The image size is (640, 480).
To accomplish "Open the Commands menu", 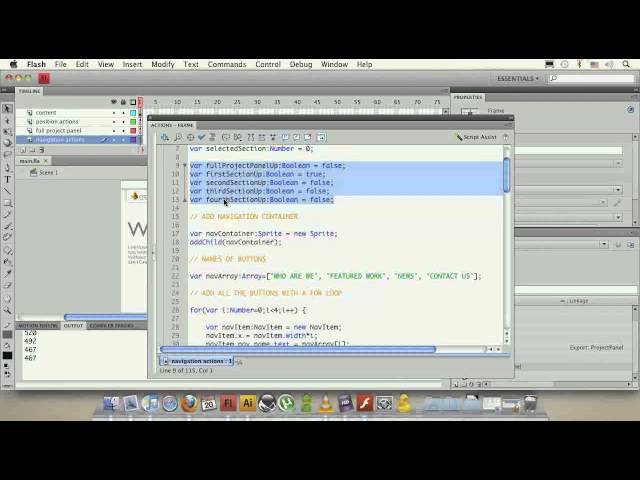I will (x=227, y=64).
